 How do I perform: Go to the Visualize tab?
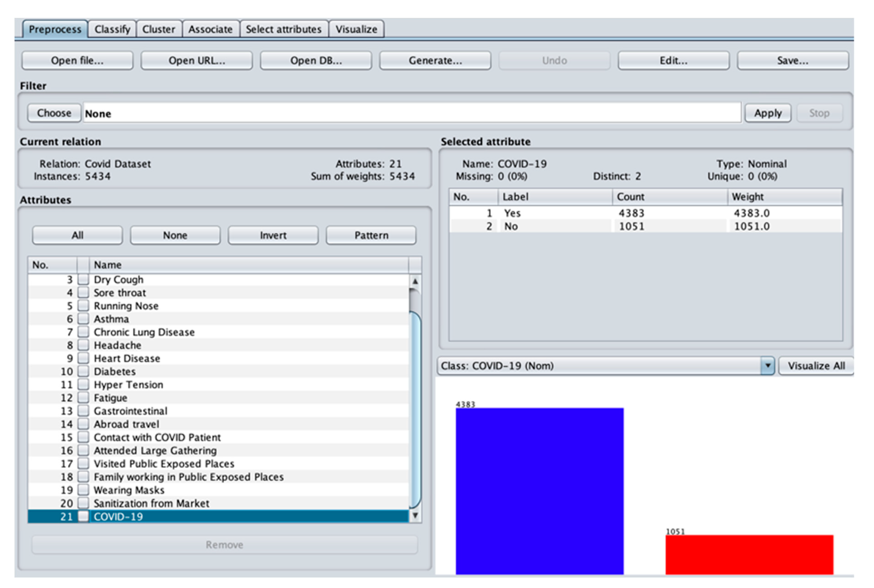tap(356, 29)
